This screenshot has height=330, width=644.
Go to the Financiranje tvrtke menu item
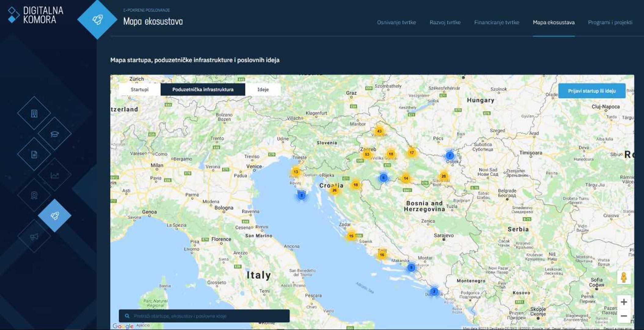(497, 22)
